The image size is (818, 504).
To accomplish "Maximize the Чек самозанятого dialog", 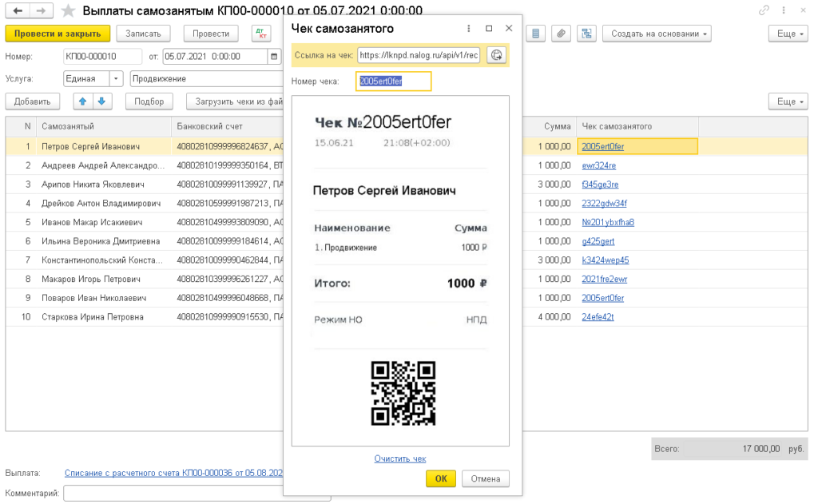I will coord(489,29).
